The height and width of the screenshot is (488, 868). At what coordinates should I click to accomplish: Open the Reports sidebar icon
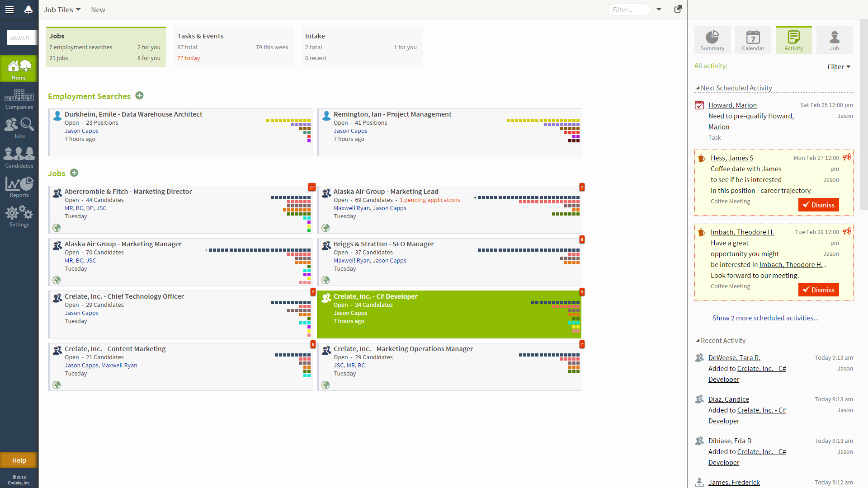(x=19, y=187)
